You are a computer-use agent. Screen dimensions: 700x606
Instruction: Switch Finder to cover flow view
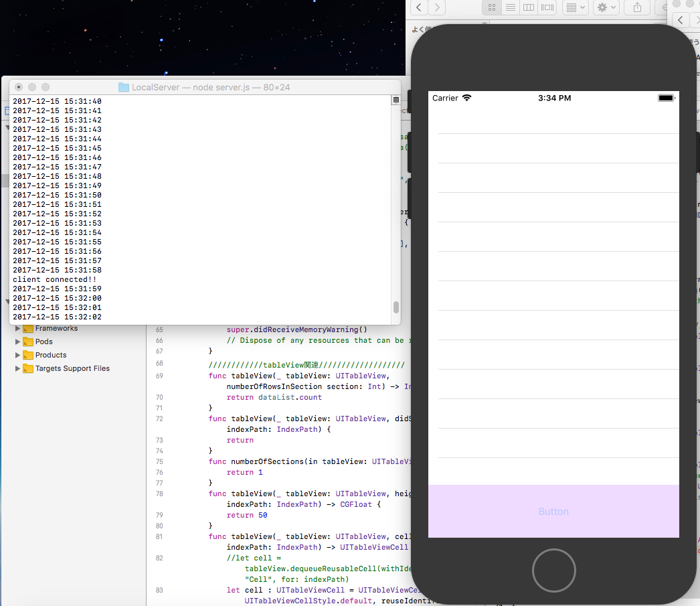coord(547,7)
